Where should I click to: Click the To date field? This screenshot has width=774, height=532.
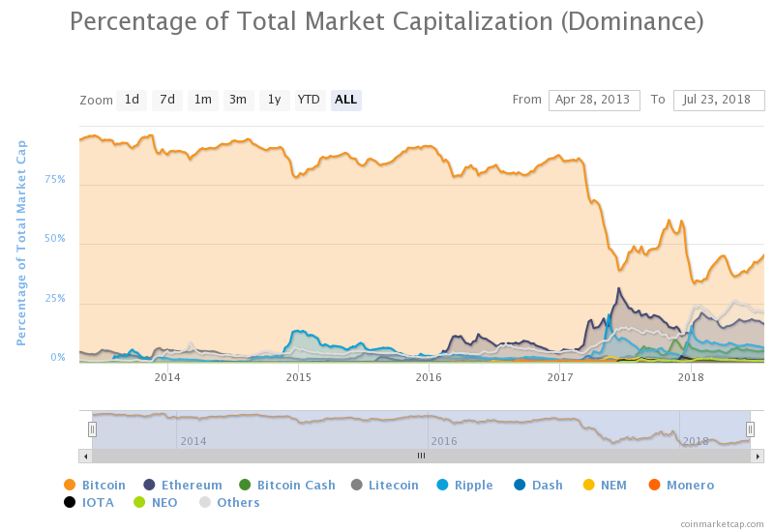tap(719, 101)
